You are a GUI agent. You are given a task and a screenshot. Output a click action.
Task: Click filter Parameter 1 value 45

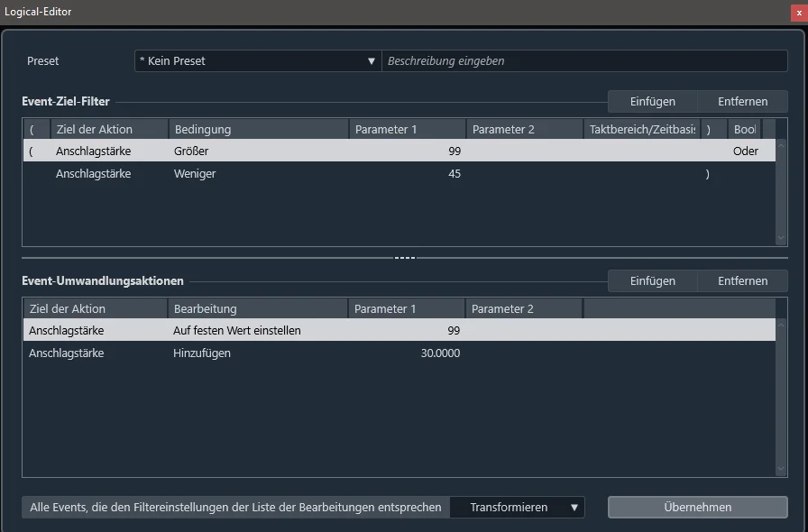408,174
